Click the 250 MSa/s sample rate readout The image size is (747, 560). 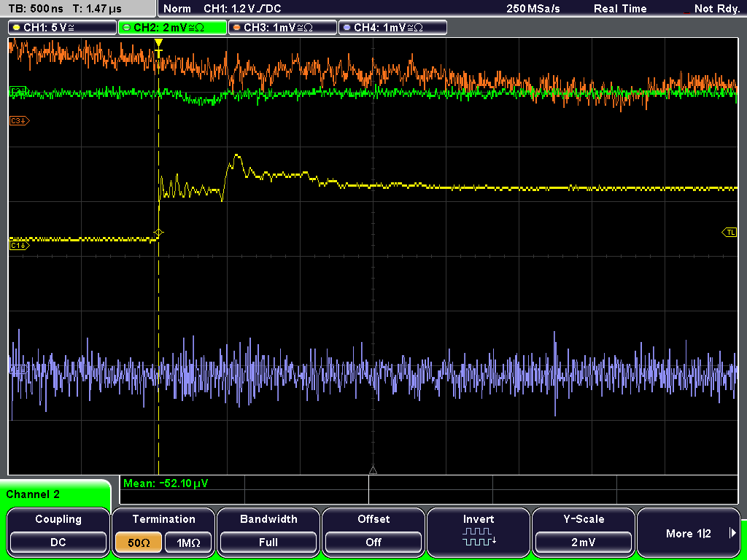coord(533,9)
